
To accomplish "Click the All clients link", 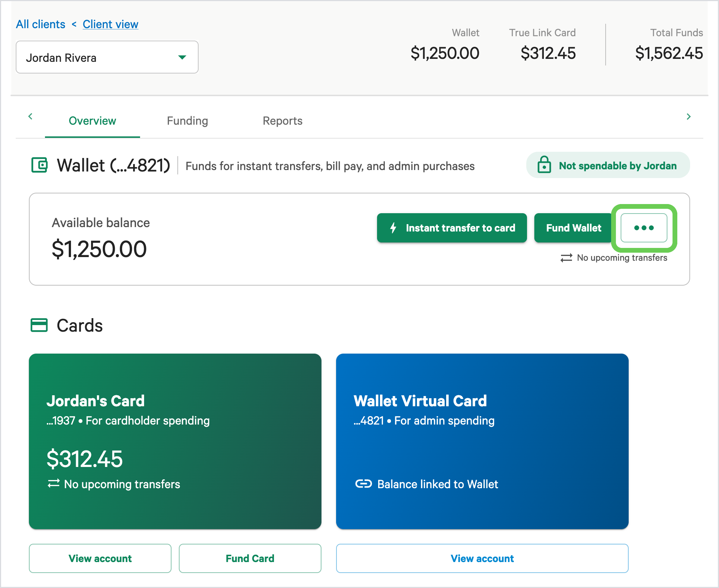I will tap(41, 24).
